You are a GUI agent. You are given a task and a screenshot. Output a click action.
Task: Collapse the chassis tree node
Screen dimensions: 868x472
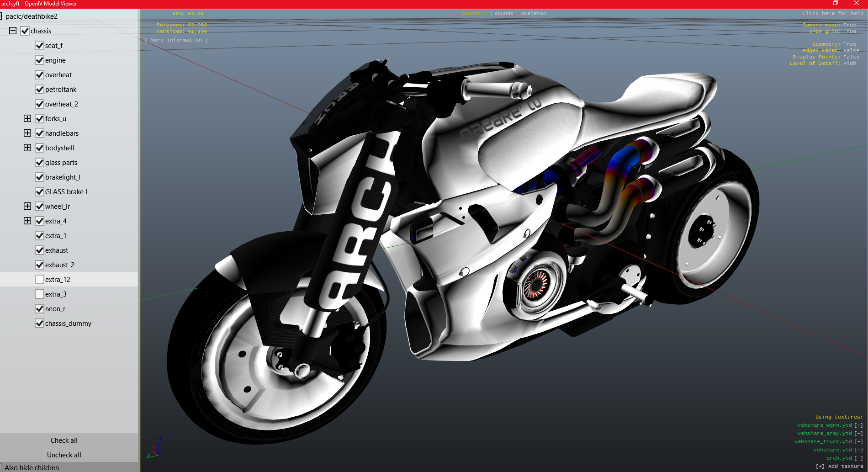[13, 31]
